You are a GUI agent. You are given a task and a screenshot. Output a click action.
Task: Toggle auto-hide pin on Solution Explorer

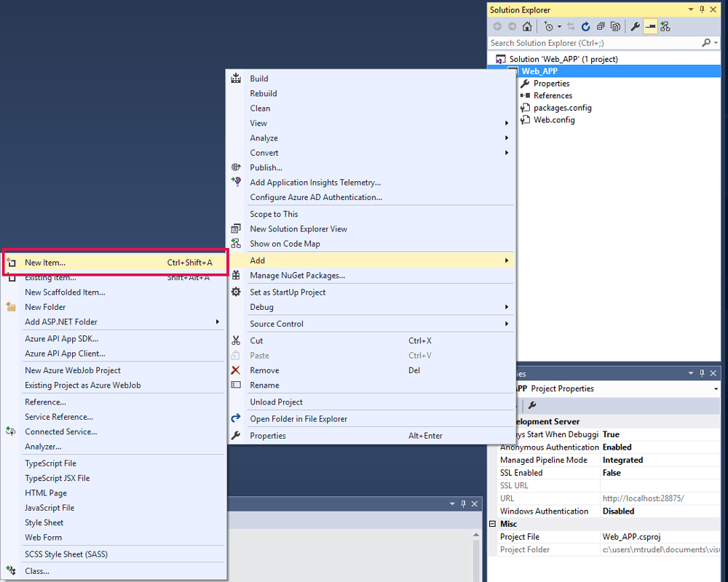[703, 9]
